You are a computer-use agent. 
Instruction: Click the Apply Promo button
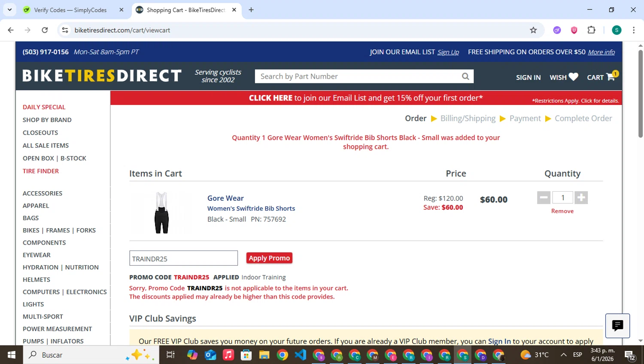pyautogui.click(x=269, y=258)
